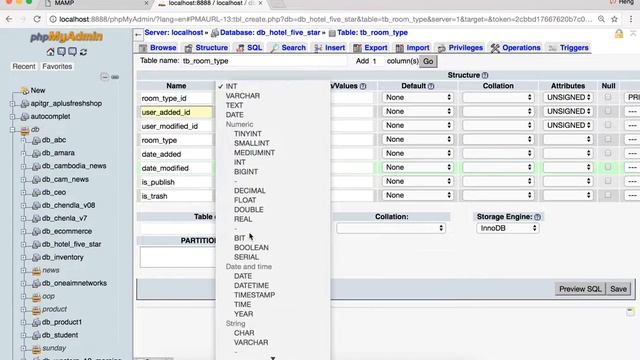This screenshot has height=360, width=640.
Task: Open the SQL tab
Action: click(x=249, y=48)
